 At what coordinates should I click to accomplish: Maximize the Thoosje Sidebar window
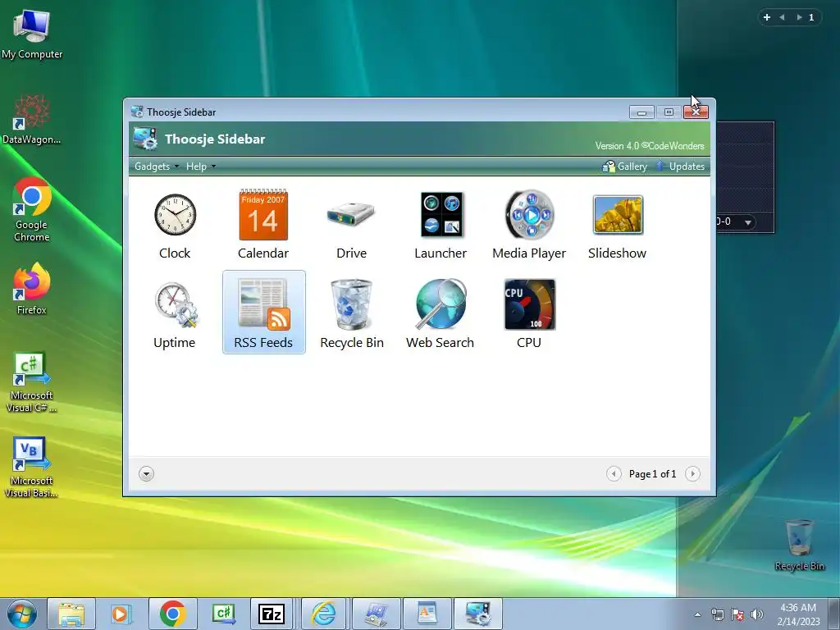(x=669, y=112)
